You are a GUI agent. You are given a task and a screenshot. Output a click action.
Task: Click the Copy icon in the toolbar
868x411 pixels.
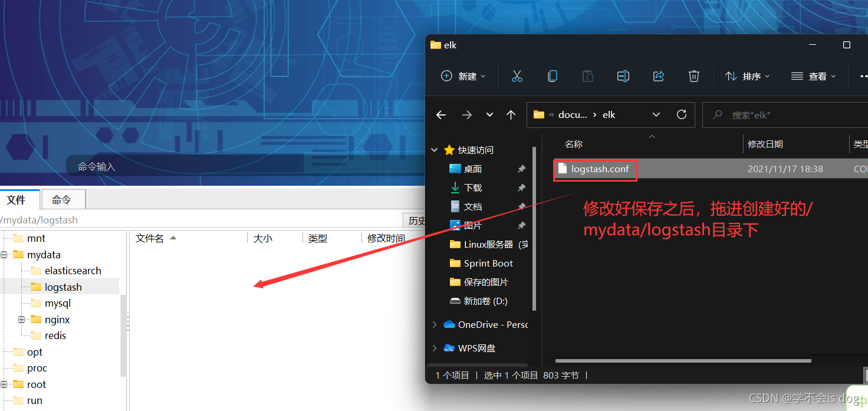(x=553, y=75)
